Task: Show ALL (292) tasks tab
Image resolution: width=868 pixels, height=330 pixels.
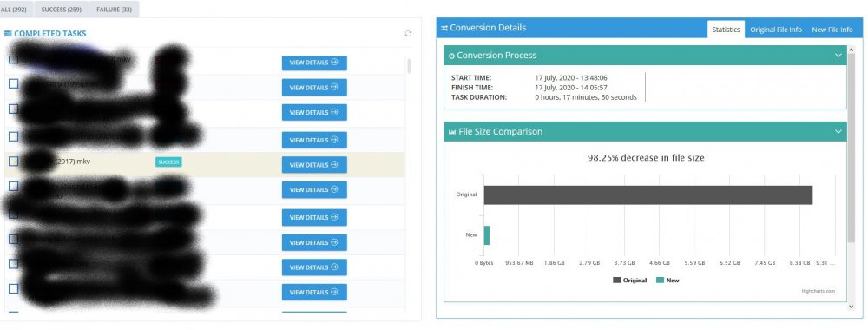Action: coord(16,10)
